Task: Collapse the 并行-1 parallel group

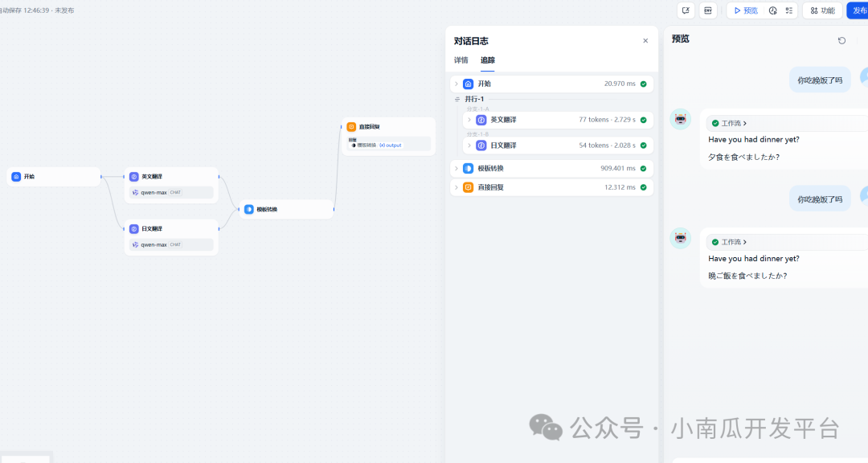Action: point(457,99)
